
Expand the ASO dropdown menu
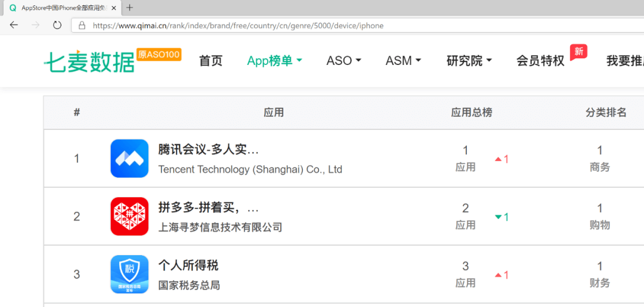[x=344, y=61]
